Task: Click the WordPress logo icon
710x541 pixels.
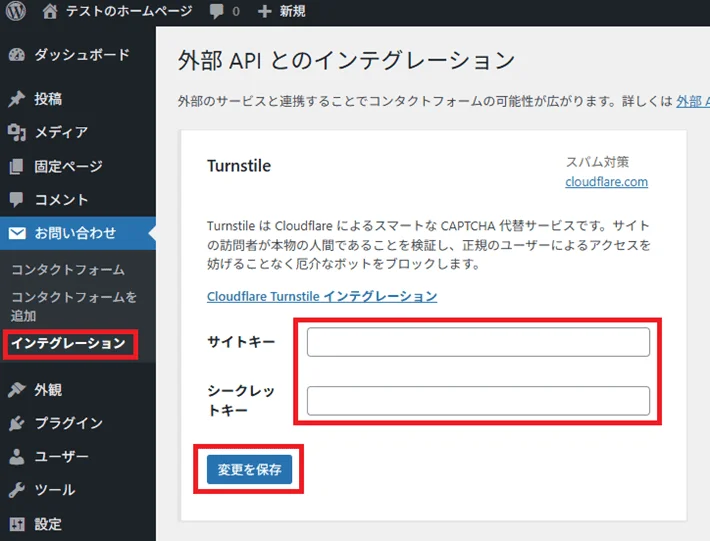Action: pyautogui.click(x=15, y=11)
